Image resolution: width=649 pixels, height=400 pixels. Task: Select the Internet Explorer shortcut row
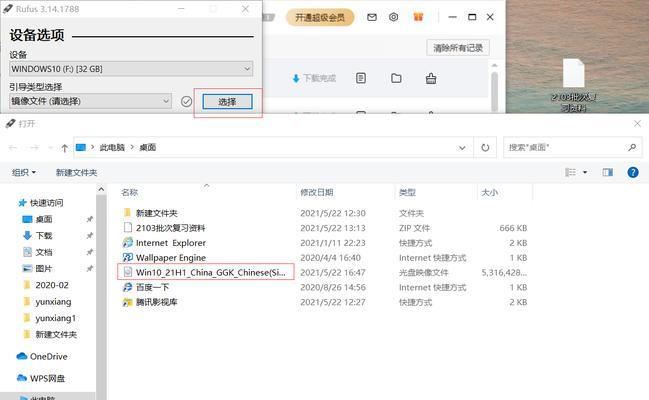coord(325,243)
